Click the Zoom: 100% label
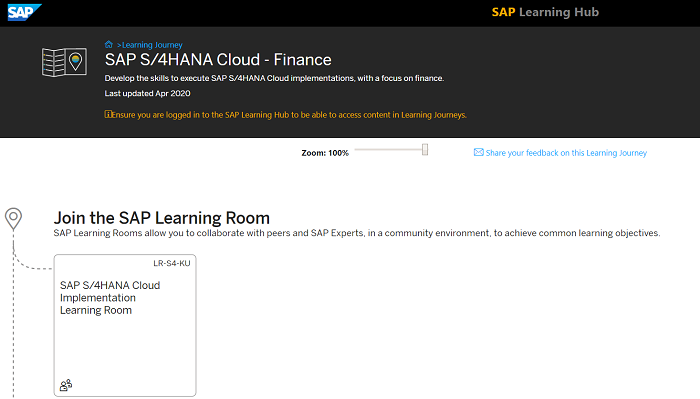Image resolution: width=700 pixels, height=399 pixels. point(325,153)
